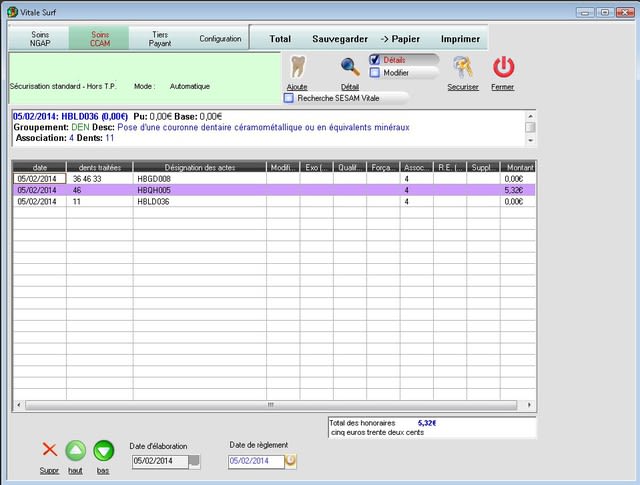
Task: Expand the Date d'élaboration picker button
Action: click(194, 461)
